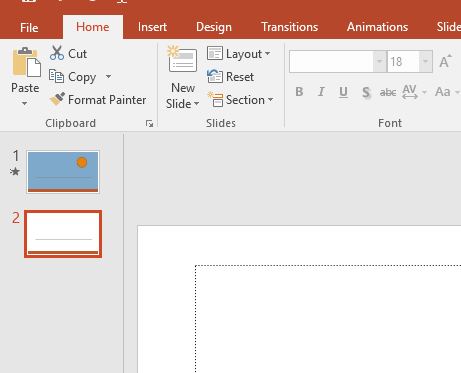Add a New Slide using its icon
461x373 pixels.
182,59
